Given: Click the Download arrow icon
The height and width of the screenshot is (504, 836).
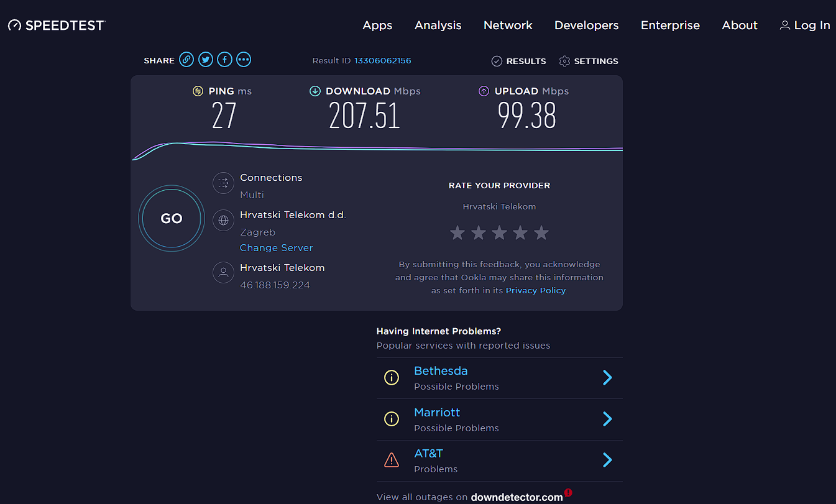Looking at the screenshot, I should [x=315, y=91].
